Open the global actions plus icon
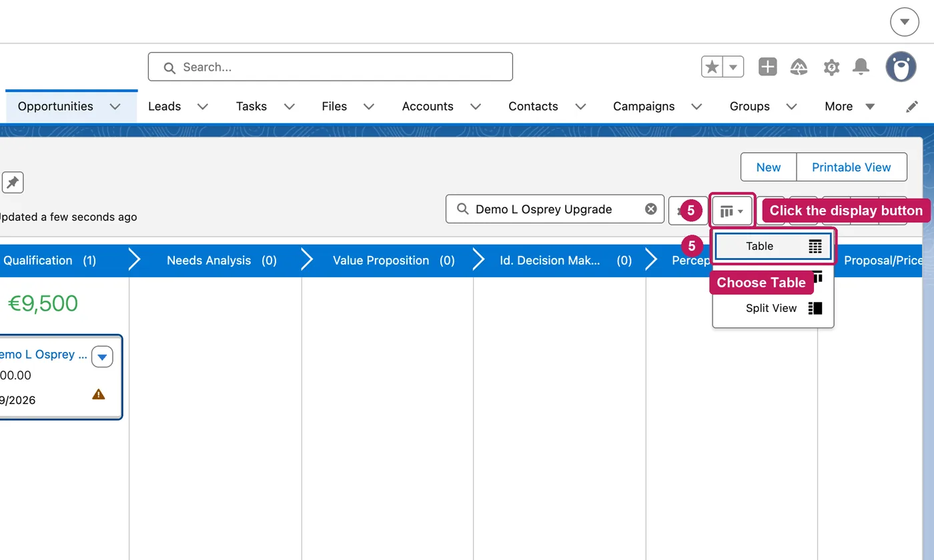This screenshot has height=560, width=934. pyautogui.click(x=768, y=67)
